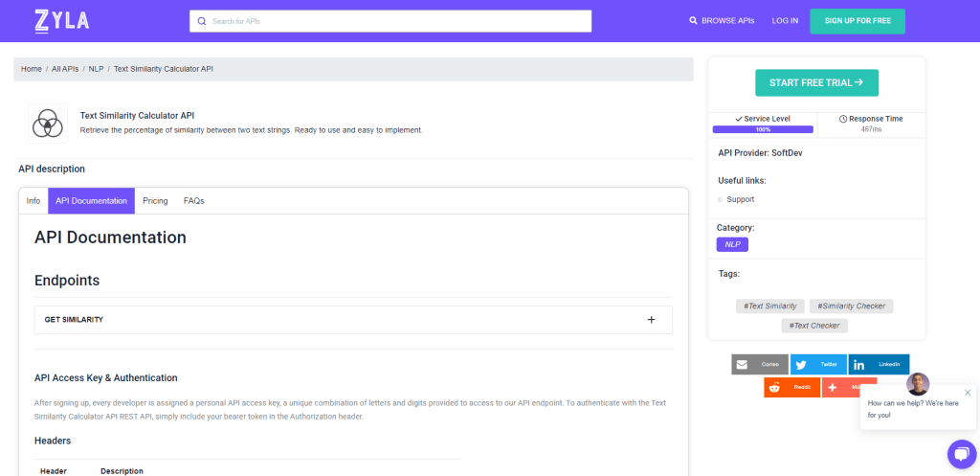
Task: Click Text Similarity Calculator API breadcrumb
Action: point(164,69)
